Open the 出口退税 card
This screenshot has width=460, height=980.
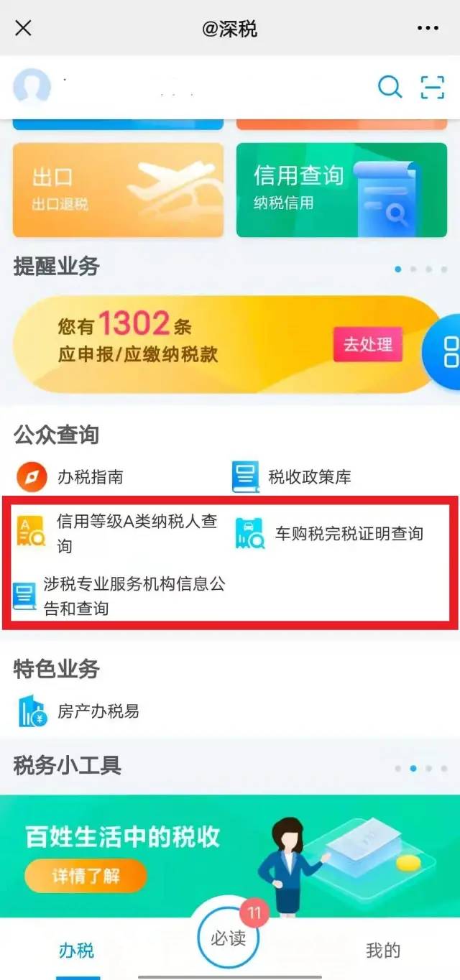click(x=118, y=190)
